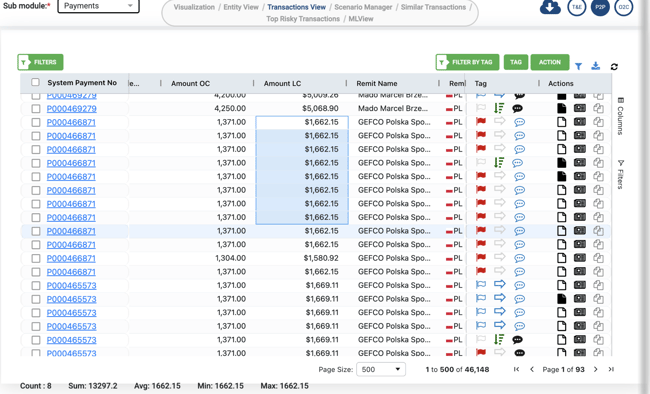
Task: Tick the select-all checkbox in the header
Action: pos(35,82)
